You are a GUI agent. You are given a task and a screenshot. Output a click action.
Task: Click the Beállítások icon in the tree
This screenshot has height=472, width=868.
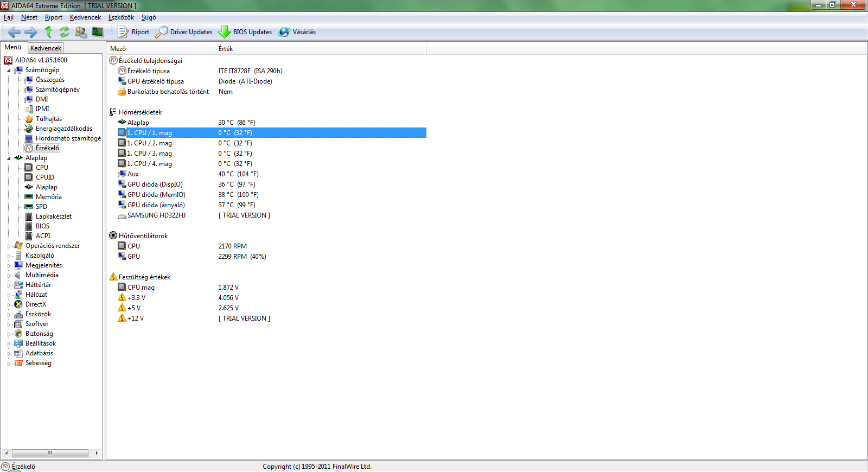pyautogui.click(x=18, y=343)
